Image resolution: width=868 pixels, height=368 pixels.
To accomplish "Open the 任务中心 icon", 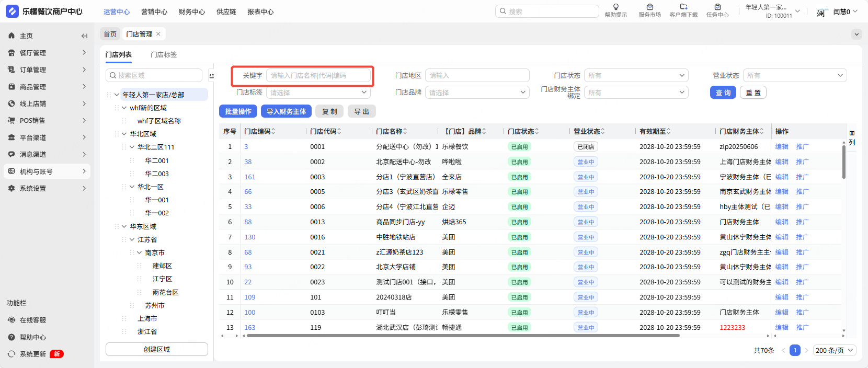I will tap(717, 7).
